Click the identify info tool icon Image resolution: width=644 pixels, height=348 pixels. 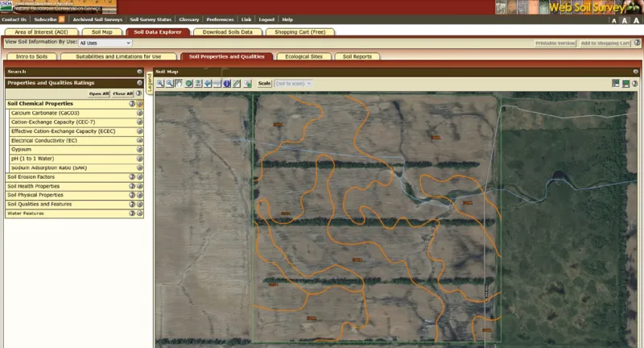point(227,83)
